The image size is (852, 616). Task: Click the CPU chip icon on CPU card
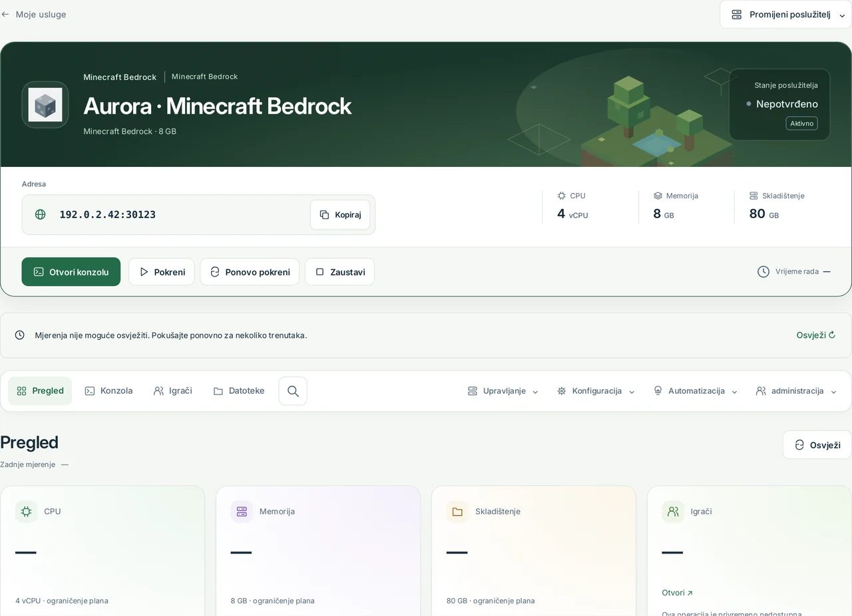click(x=26, y=512)
